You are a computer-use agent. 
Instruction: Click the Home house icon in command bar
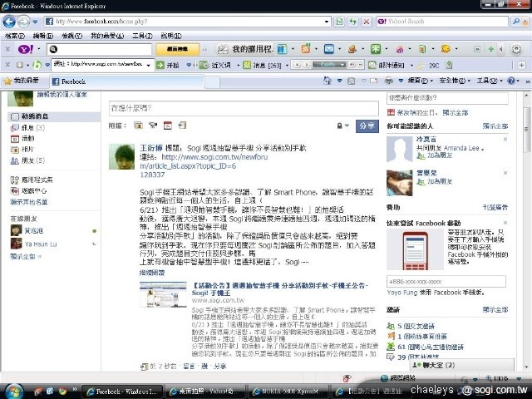point(327,81)
